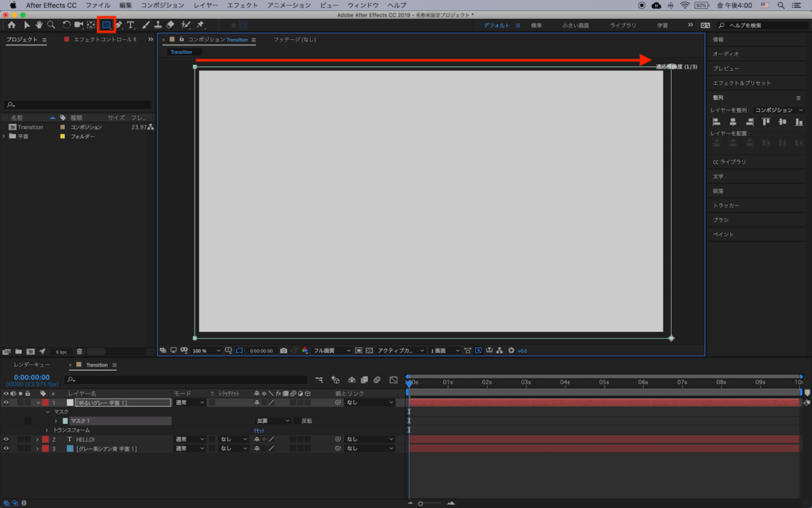Viewport: 812px width, 508px height.
Task: Select the Rotation tool
Action: pyautogui.click(x=66, y=25)
